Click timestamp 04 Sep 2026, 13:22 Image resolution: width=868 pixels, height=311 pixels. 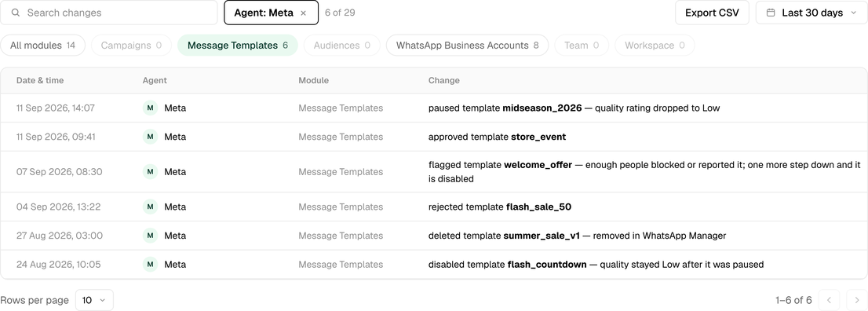59,207
